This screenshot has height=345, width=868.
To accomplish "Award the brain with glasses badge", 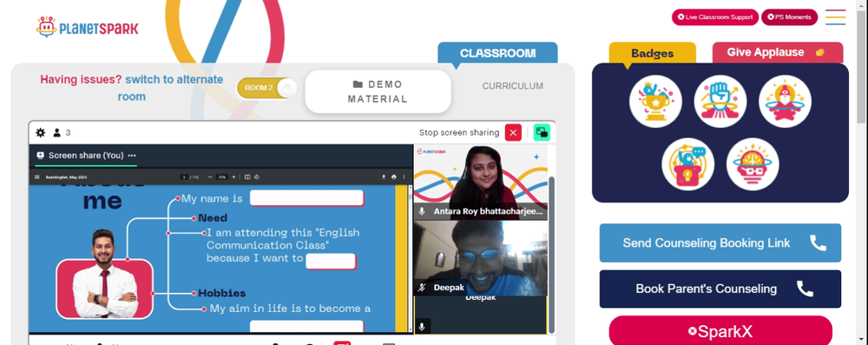I will coord(753,164).
